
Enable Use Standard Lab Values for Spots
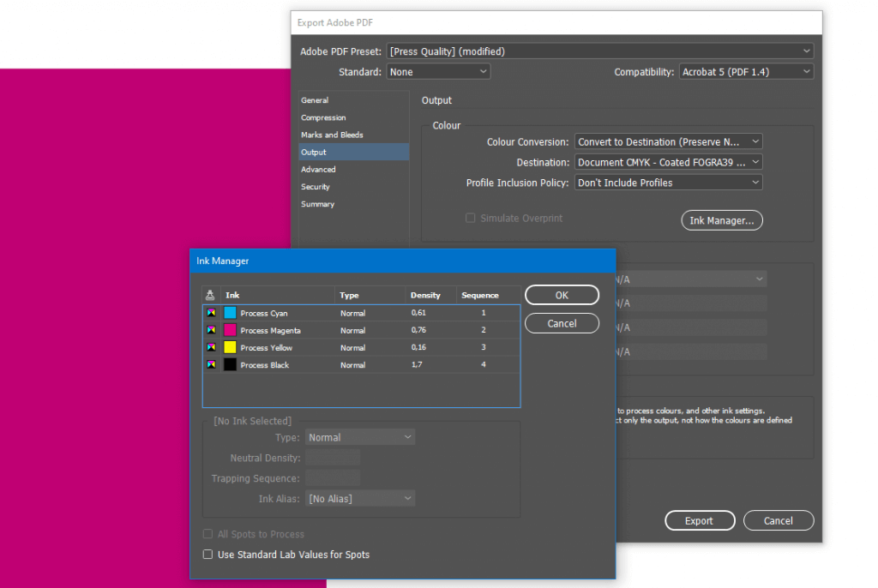point(207,555)
